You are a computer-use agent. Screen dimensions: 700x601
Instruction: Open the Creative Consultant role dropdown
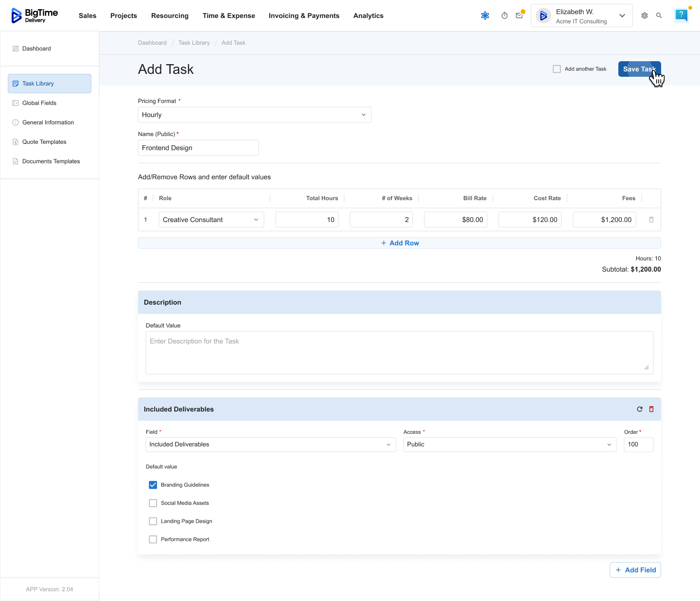(x=211, y=220)
